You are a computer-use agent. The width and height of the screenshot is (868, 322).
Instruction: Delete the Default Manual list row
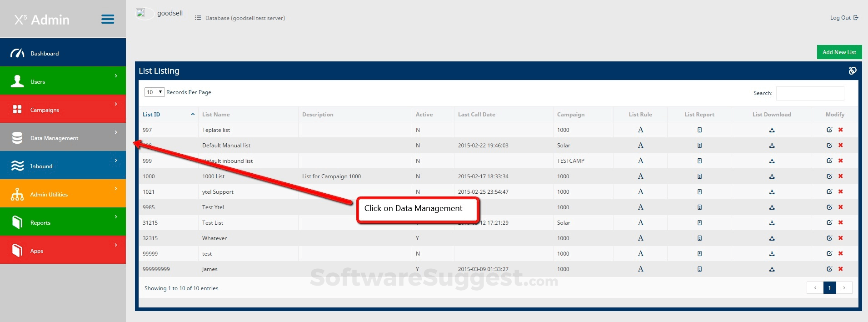(841, 146)
